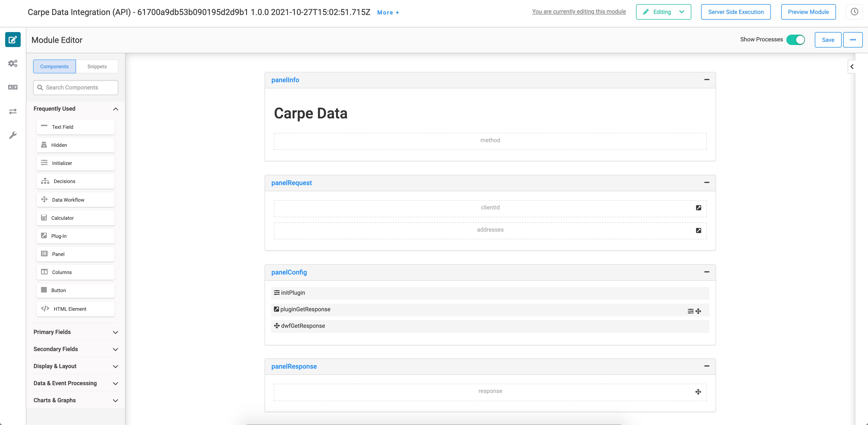Click the plug-in icon on clientId field
868x425 pixels.
(x=699, y=208)
